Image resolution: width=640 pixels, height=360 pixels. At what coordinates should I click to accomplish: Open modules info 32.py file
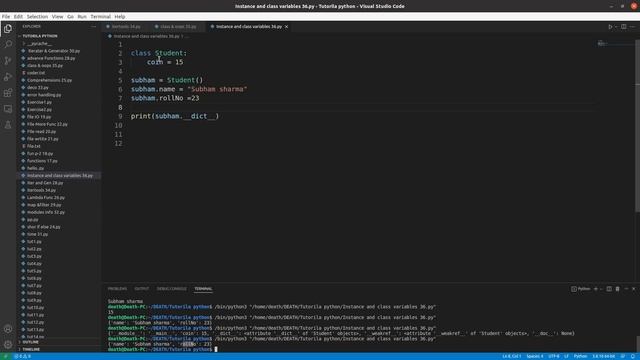(x=46, y=212)
